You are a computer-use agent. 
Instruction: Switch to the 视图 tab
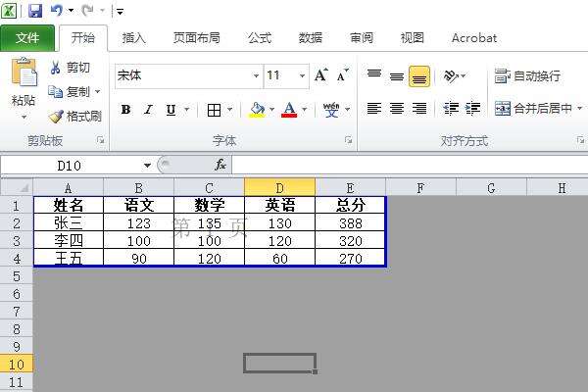coord(413,38)
